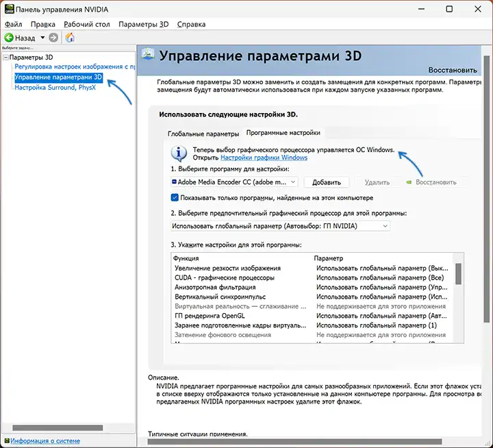Viewport: 493px width, 448px height.
Task: Select Виртуальная реальность — сглаживание row
Action: tap(312, 306)
